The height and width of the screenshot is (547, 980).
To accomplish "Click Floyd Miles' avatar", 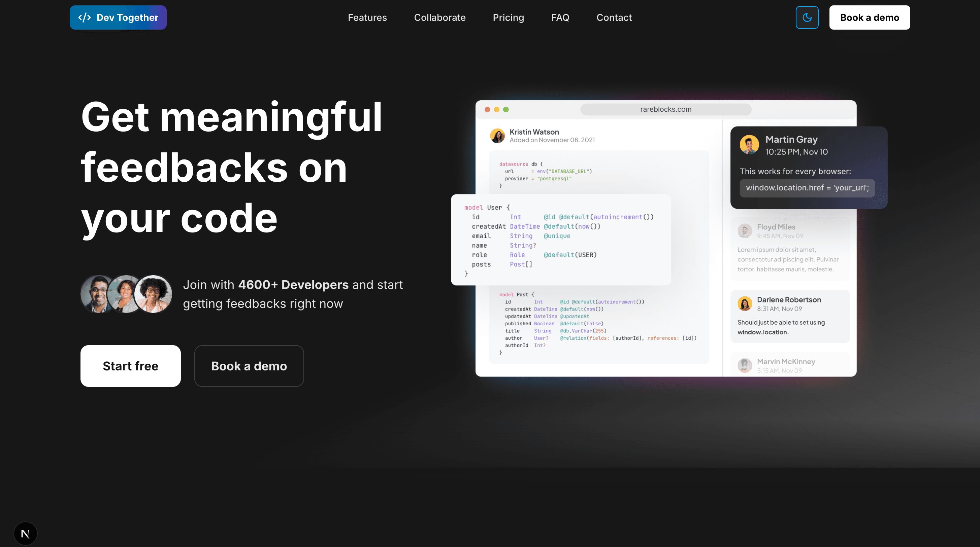I will coord(745,231).
